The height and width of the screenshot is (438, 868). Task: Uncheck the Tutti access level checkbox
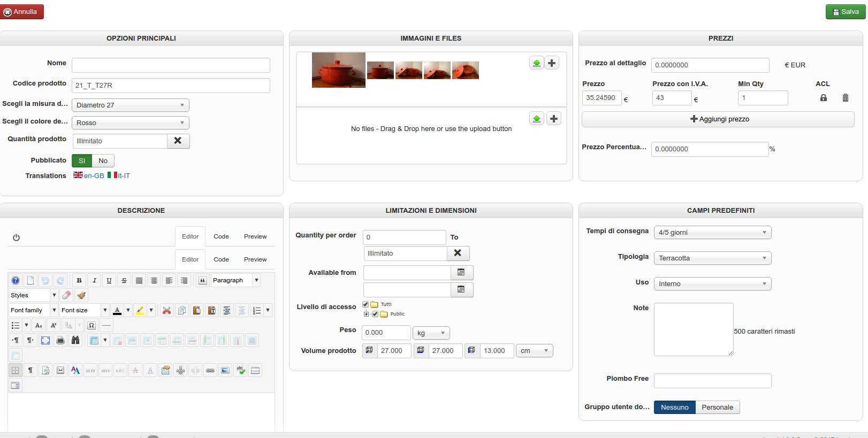pos(366,304)
